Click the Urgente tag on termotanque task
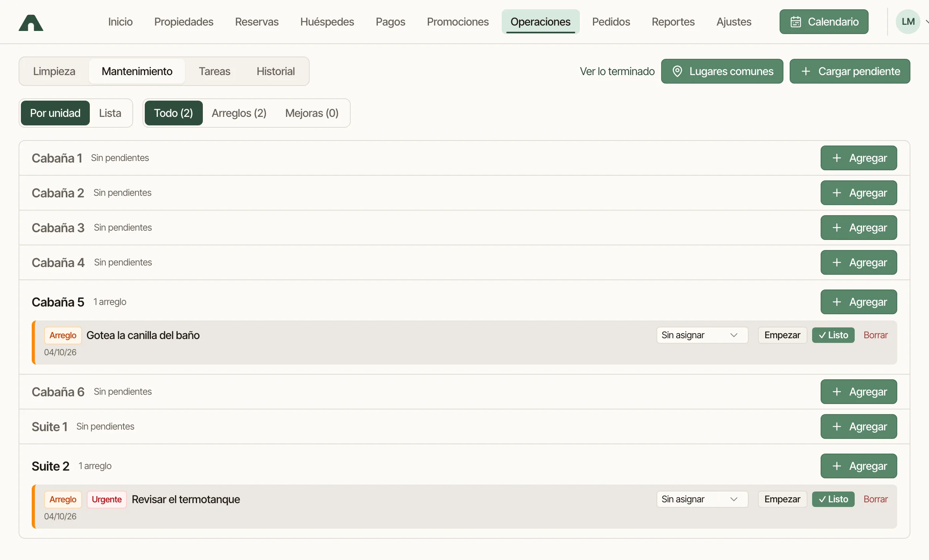This screenshot has width=929, height=560. tap(106, 499)
